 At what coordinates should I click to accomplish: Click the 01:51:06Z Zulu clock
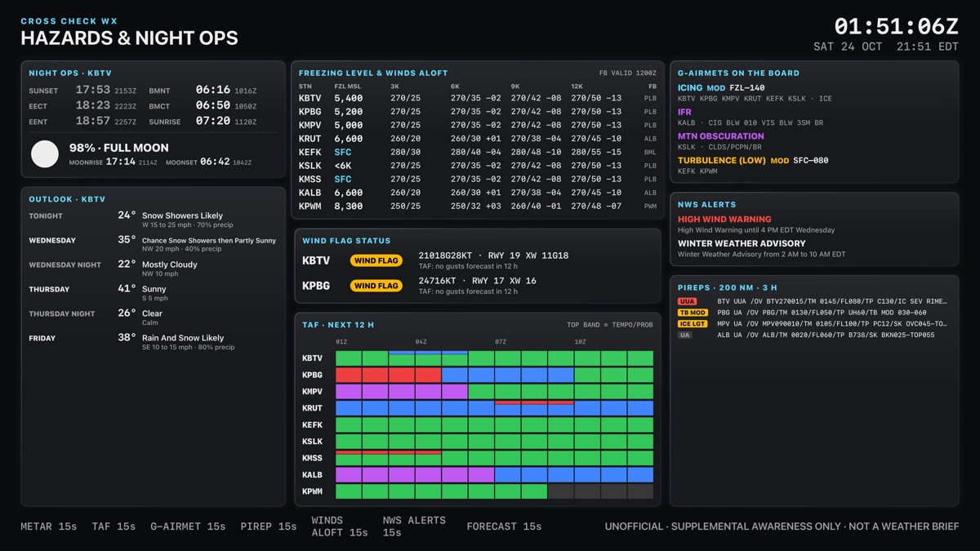coord(896,26)
